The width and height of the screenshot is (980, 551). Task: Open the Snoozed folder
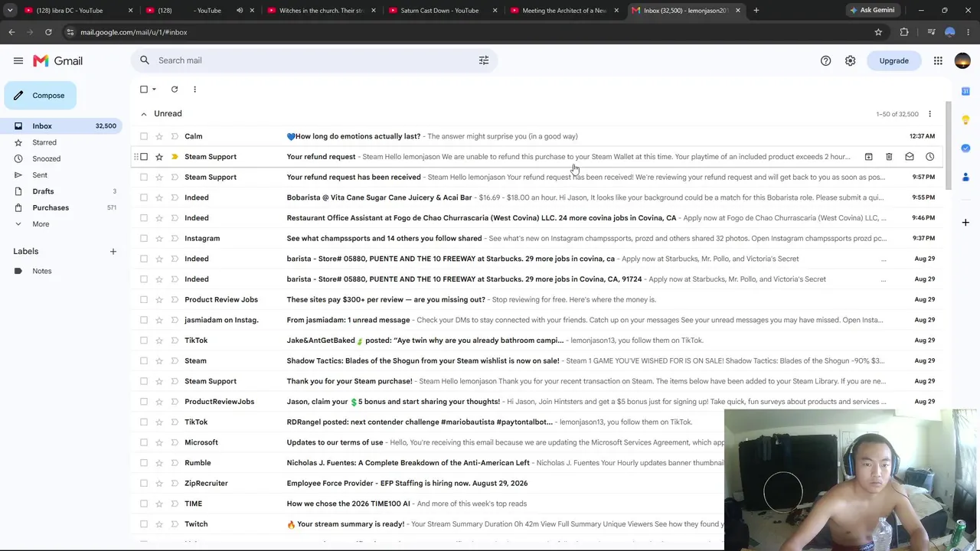point(63,158)
